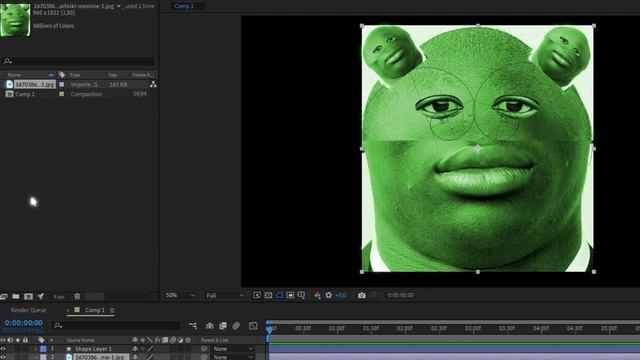Click the Solo column header in timeline
Image resolution: width=640 pixels, height=360 pixels.
tap(18, 340)
